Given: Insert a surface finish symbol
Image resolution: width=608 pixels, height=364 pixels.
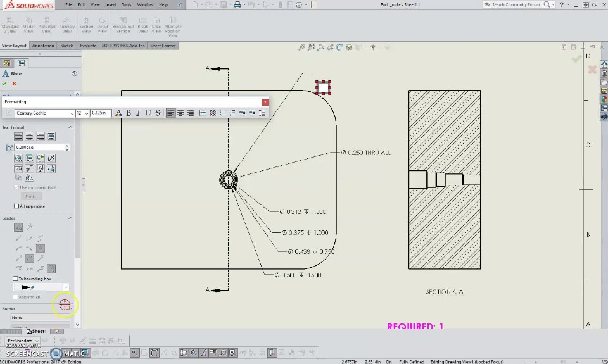Looking at the screenshot, I should tap(29, 168).
